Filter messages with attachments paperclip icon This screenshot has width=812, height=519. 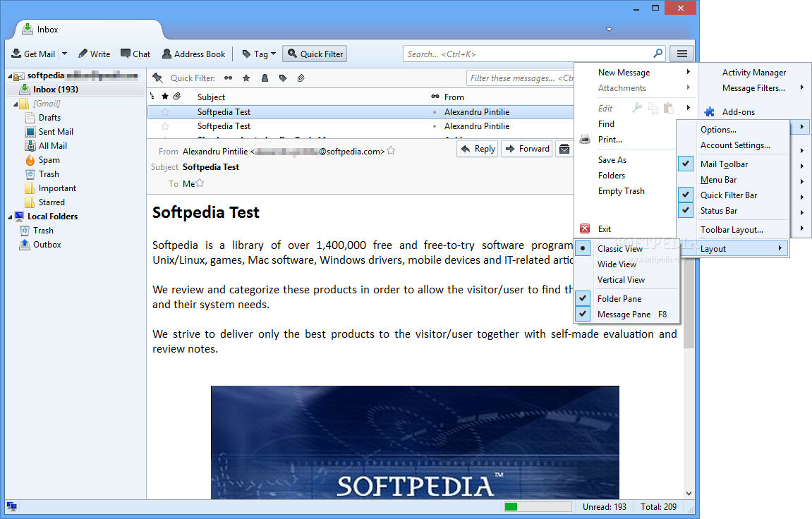(x=301, y=78)
